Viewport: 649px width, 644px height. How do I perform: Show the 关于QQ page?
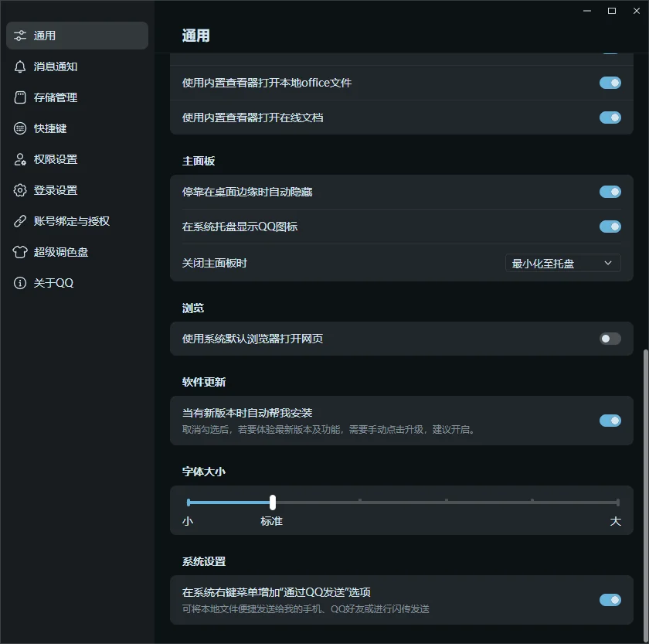click(x=77, y=283)
